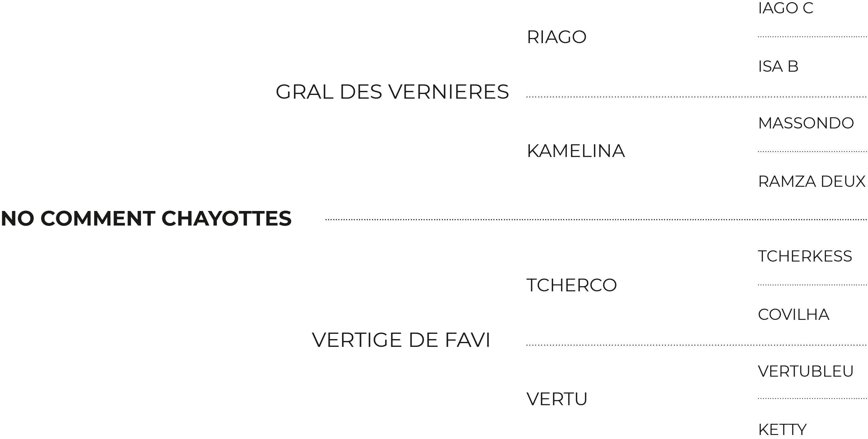868x439 pixels.
Task: Click the dotted divider beside VERTIGE DE FAVI
Action: tap(696, 345)
